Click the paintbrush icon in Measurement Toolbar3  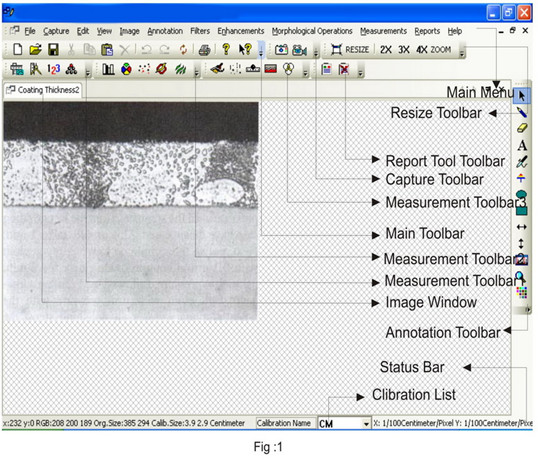(x=217, y=69)
